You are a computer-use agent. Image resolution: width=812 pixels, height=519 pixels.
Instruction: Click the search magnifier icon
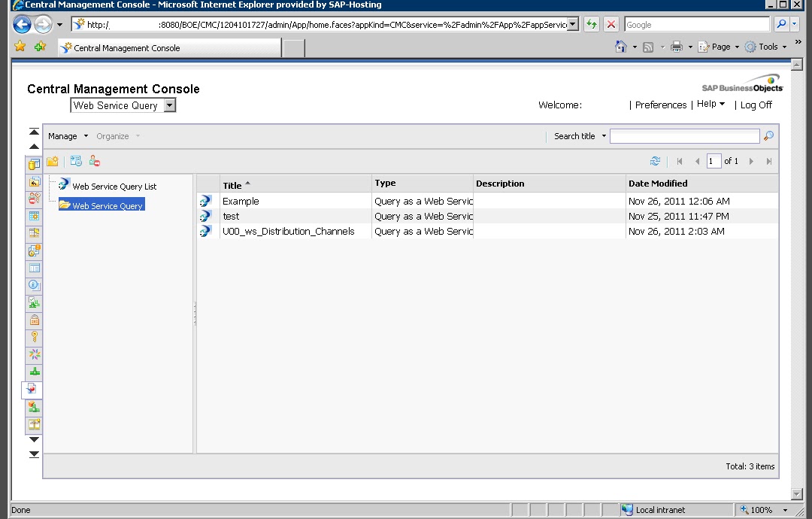pyautogui.click(x=768, y=136)
